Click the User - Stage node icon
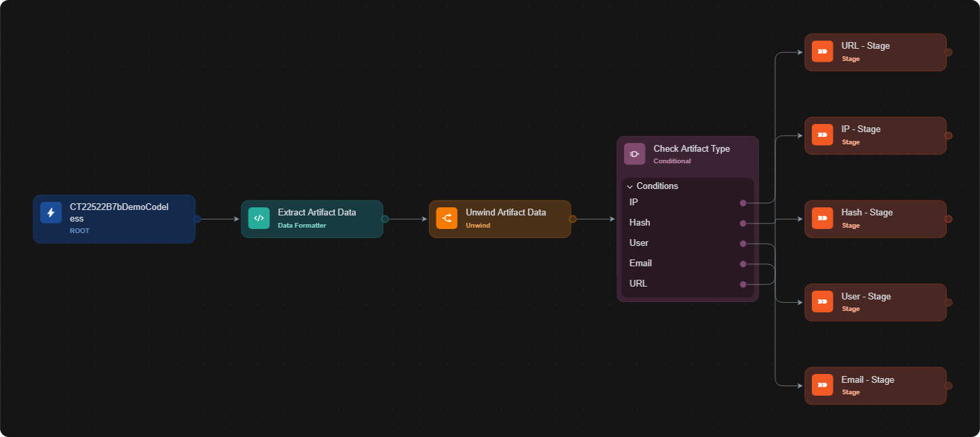 click(823, 301)
